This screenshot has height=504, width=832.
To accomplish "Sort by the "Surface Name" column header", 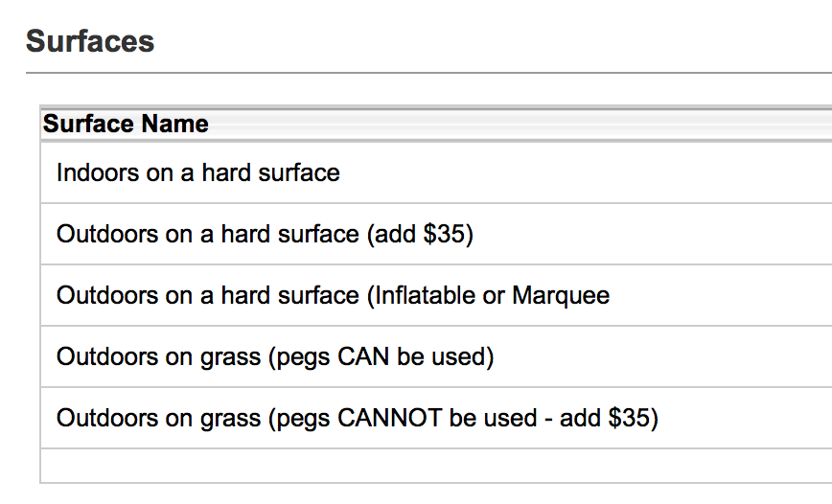I will coord(126,125).
